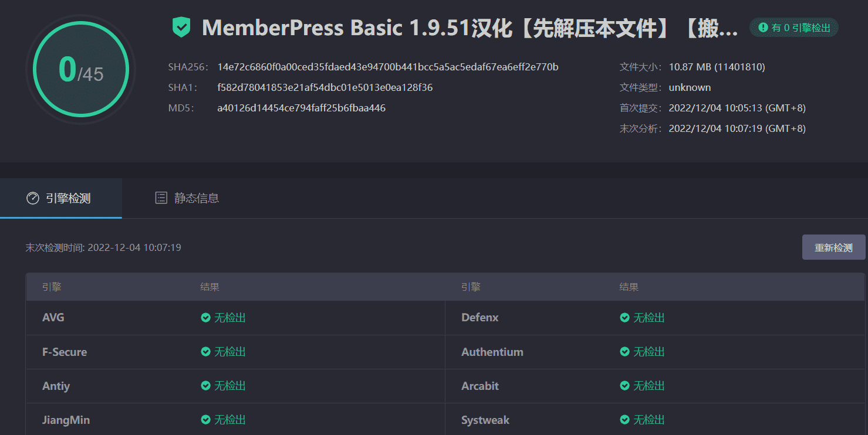868x435 pixels.
Task: Click the green check icon in Arcabit row
Action: pos(625,386)
